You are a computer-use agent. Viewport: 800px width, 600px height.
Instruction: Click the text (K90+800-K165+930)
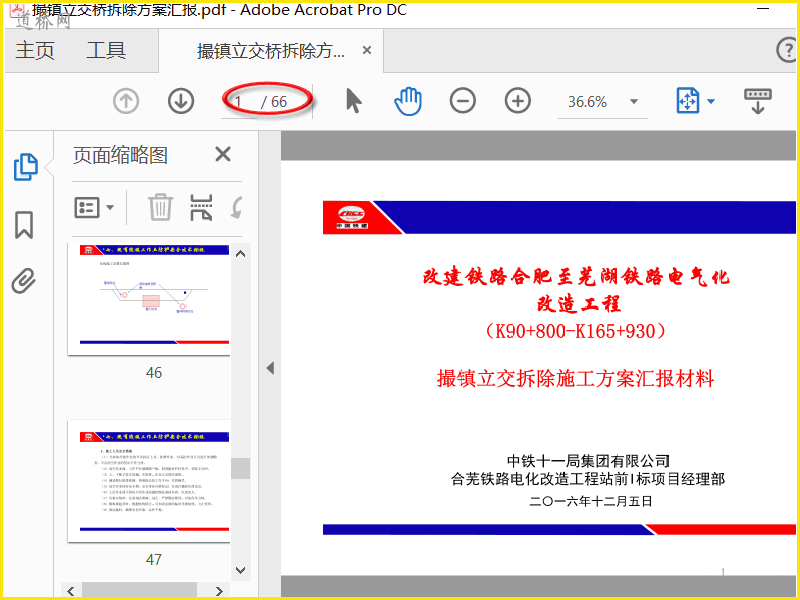pos(576,331)
